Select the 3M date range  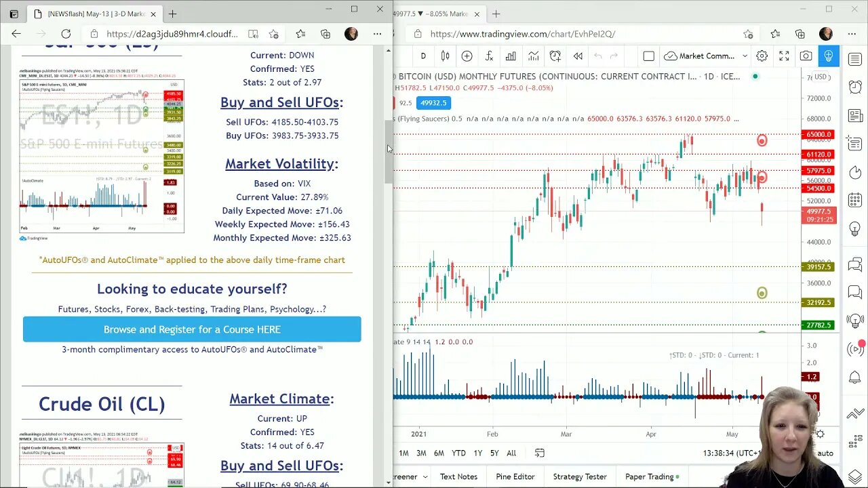421,453
